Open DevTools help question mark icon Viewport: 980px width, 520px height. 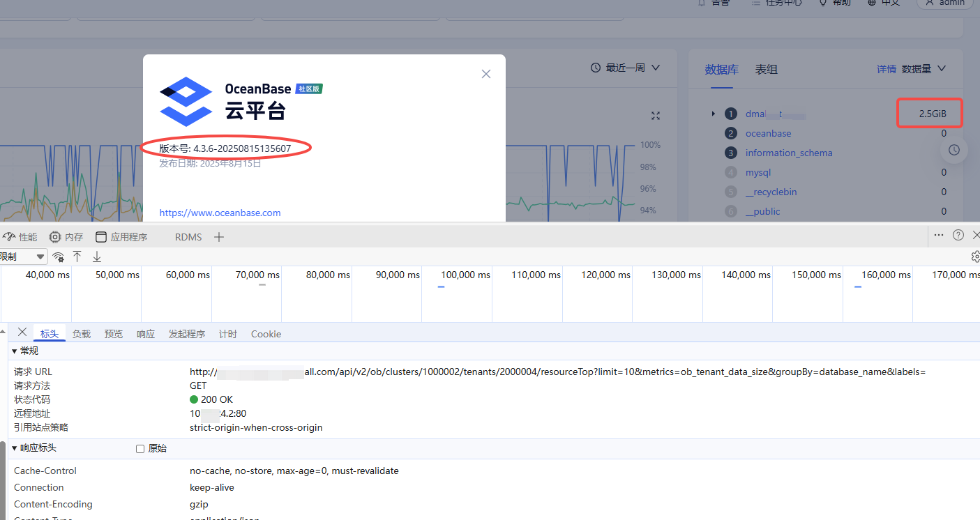[x=958, y=235]
